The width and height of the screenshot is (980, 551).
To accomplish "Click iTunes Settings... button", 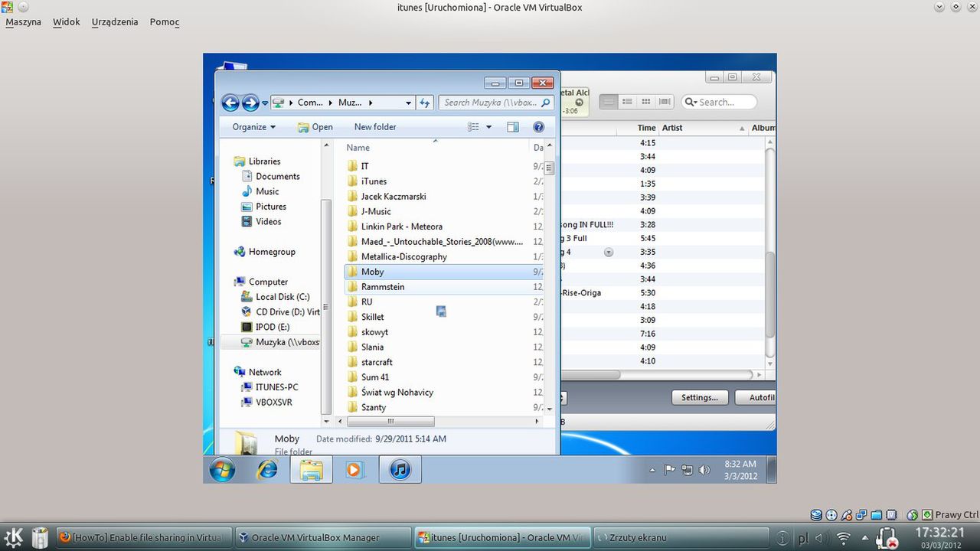I will tap(700, 398).
